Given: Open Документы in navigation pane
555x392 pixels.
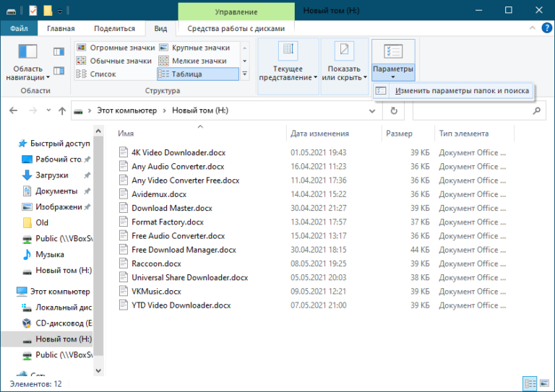Looking at the screenshot, I should point(56,191).
